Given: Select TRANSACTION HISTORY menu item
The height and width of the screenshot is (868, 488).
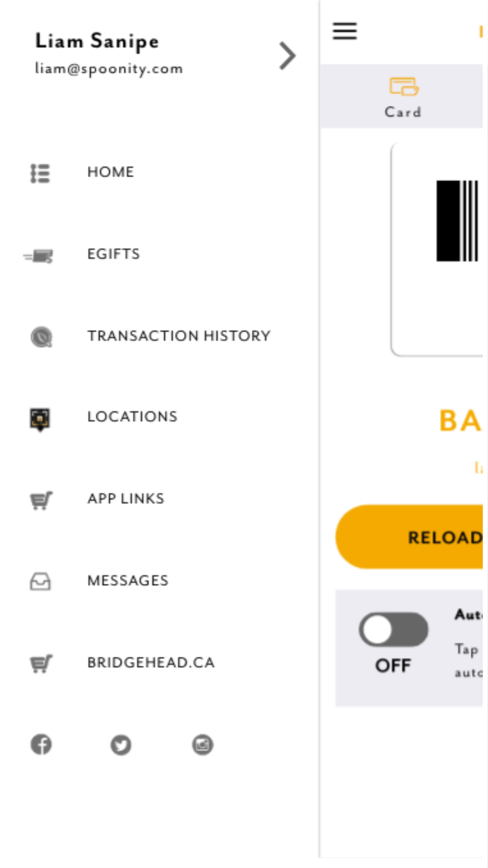Looking at the screenshot, I should click(179, 336).
